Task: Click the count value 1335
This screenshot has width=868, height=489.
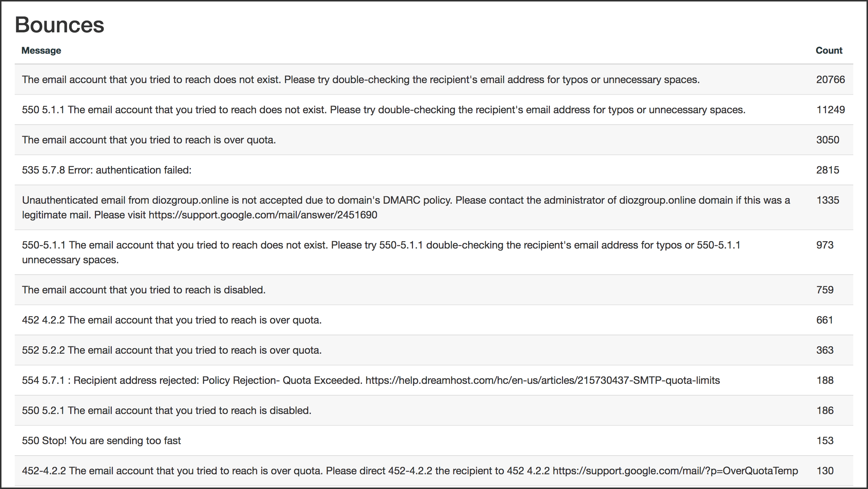Action: tap(828, 200)
